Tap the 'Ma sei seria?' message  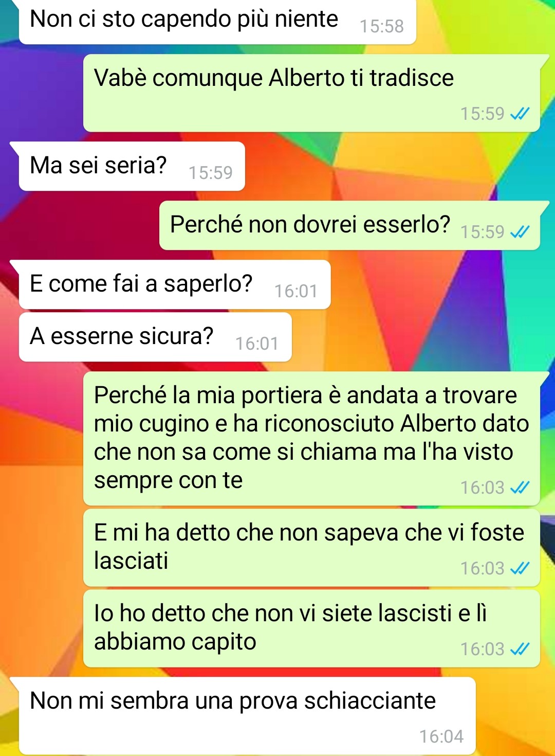click(132, 166)
